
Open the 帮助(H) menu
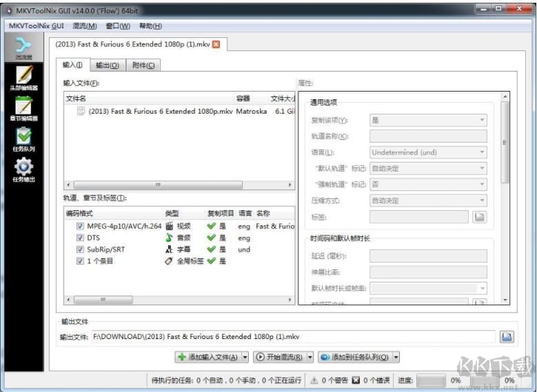150,25
